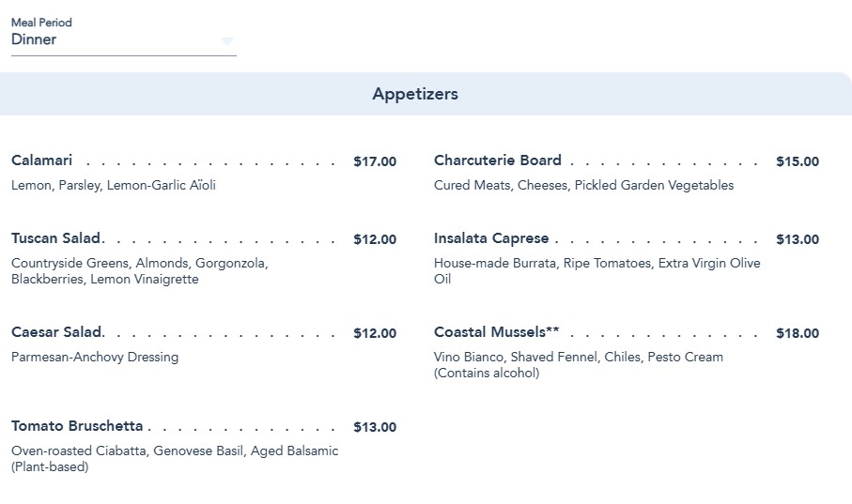Screen dimensions: 852x504
Task: Choose the Coastal Mussels item
Action: [496, 332]
